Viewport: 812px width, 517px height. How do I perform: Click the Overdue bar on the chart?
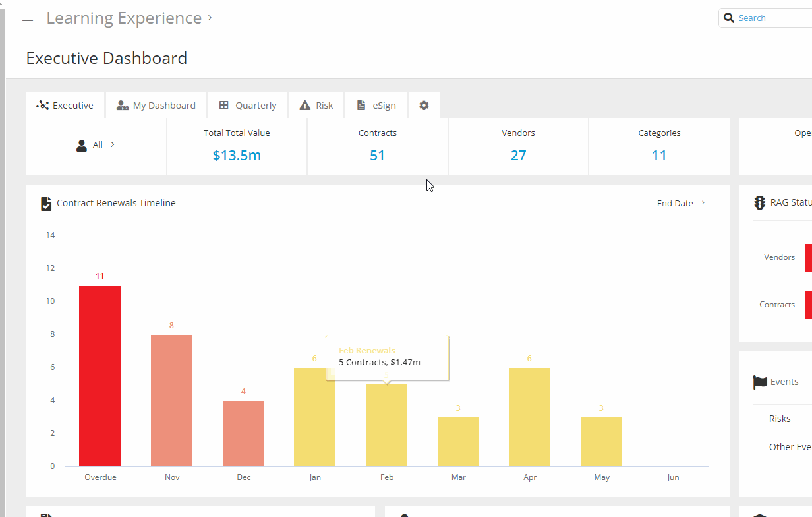click(100, 376)
